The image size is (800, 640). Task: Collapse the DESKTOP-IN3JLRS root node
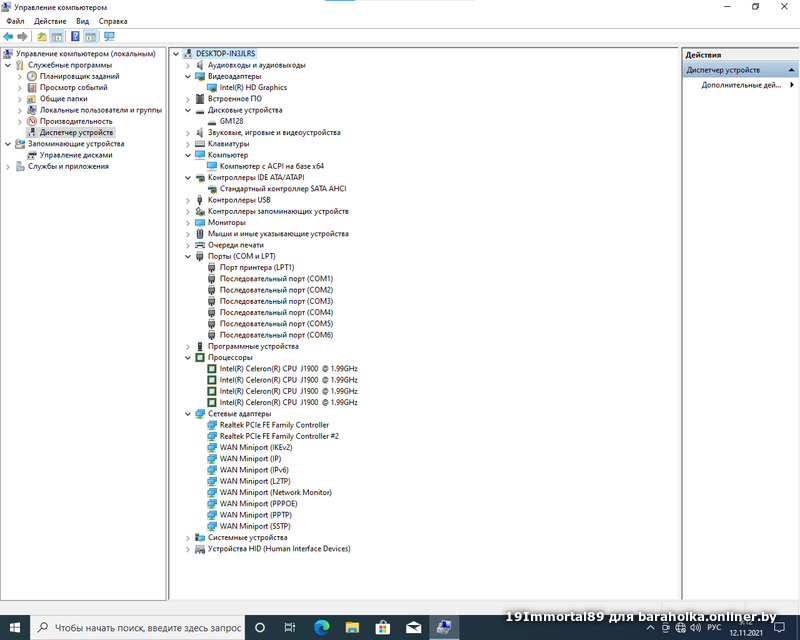176,54
